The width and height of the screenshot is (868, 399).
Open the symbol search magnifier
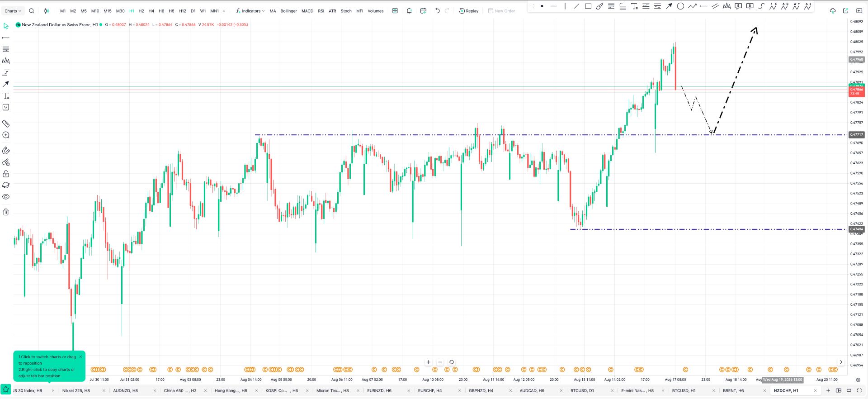point(32,11)
